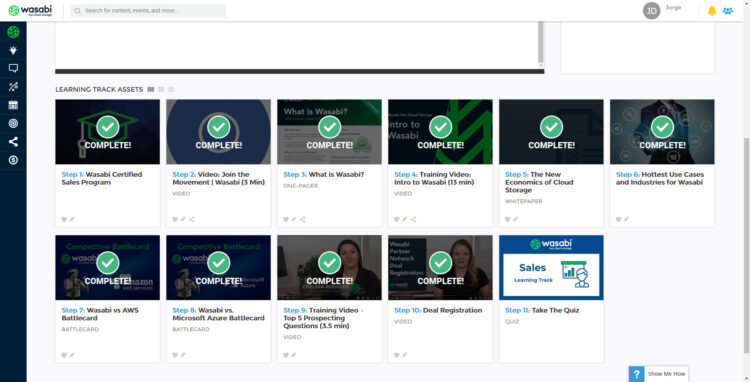
Task: Pin the Step 2 video card
Action: pos(183,219)
